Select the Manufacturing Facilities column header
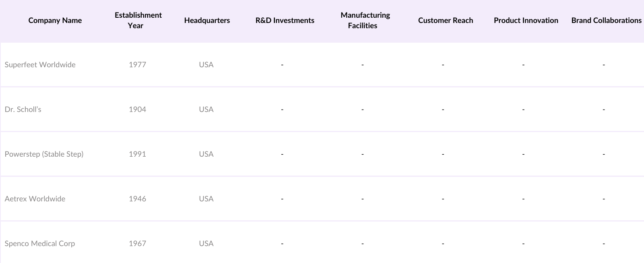Screen dimensions: 644x263 365,21
